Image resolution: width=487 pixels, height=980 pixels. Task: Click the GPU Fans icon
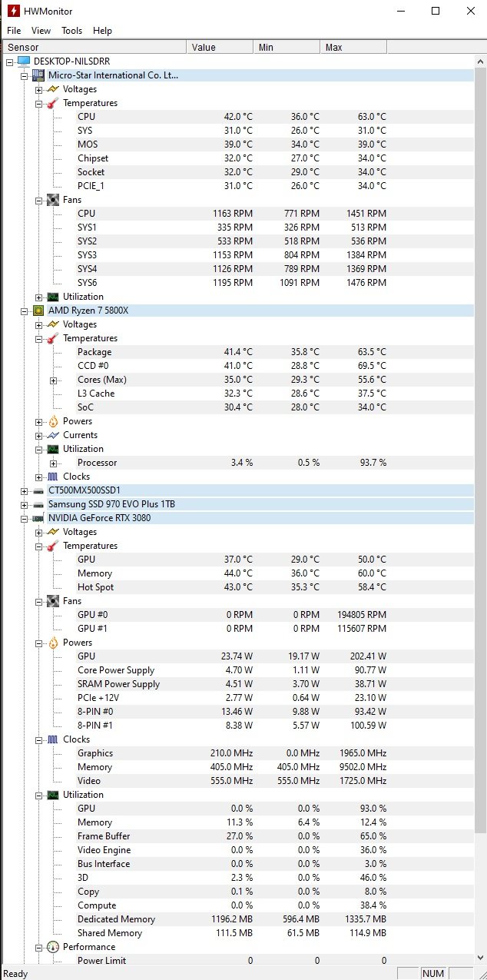coord(52,601)
